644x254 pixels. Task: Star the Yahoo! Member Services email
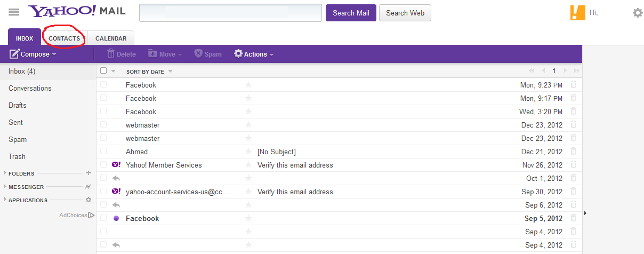[248, 165]
